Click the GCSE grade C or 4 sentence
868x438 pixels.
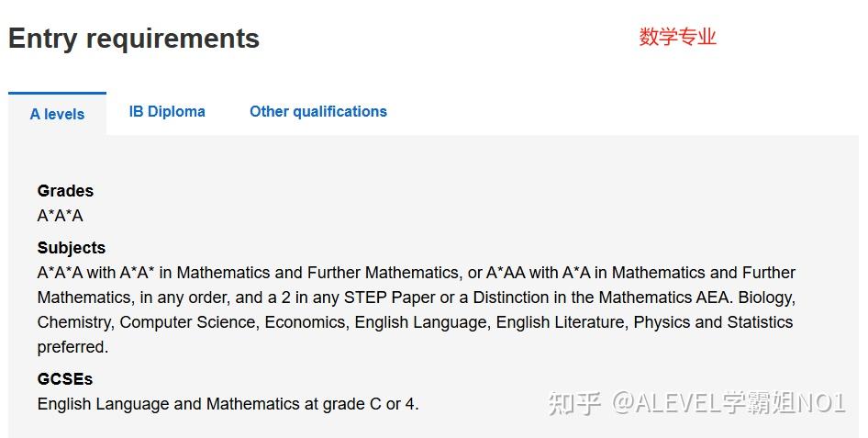[x=228, y=403]
